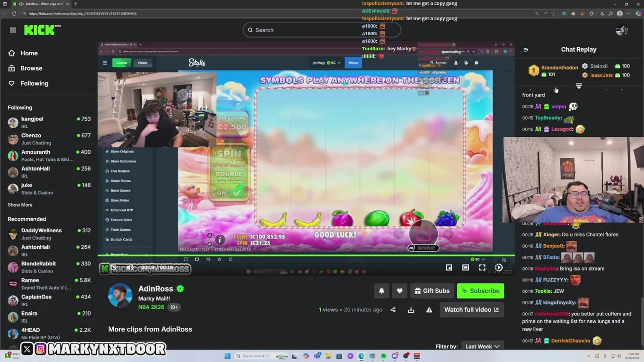The image size is (644, 362).
Task: Share the clip using share icon
Action: pyautogui.click(x=393, y=310)
